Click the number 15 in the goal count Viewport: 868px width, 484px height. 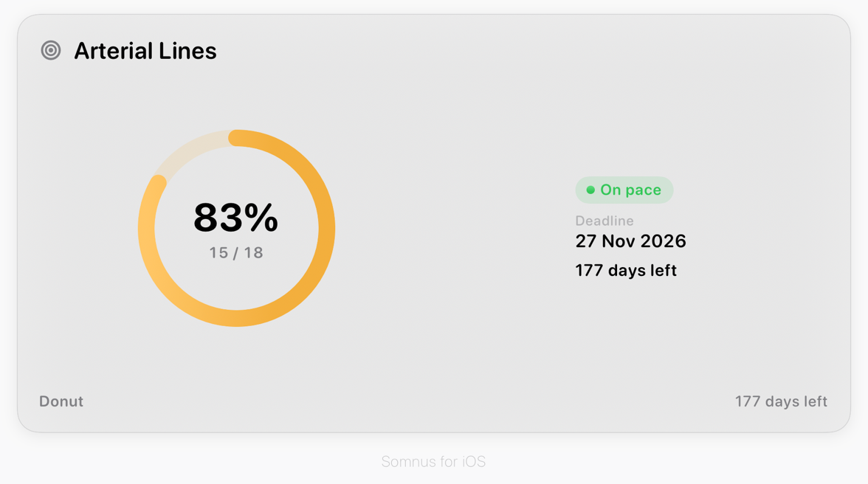(x=218, y=253)
